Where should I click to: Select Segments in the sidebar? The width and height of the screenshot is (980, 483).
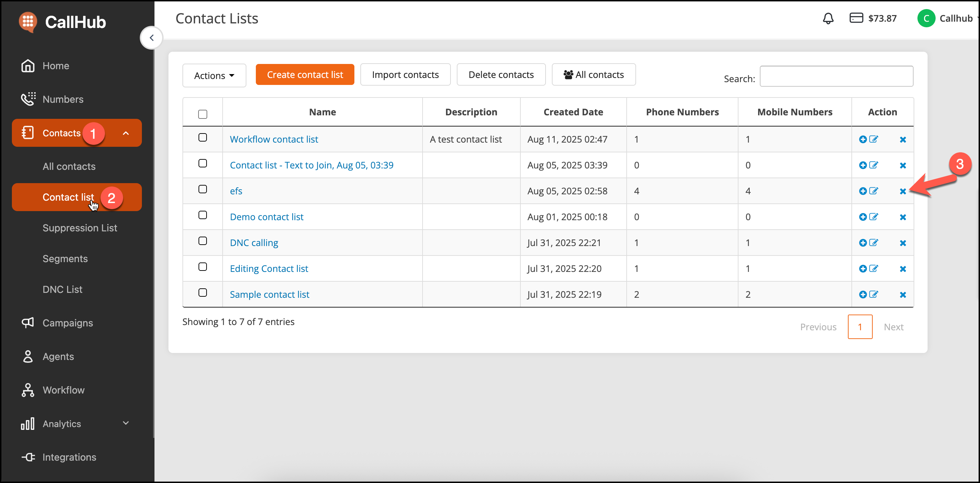65,258
